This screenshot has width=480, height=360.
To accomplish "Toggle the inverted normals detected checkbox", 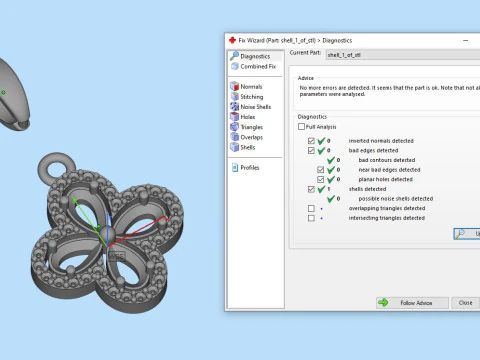I will click(x=311, y=141).
